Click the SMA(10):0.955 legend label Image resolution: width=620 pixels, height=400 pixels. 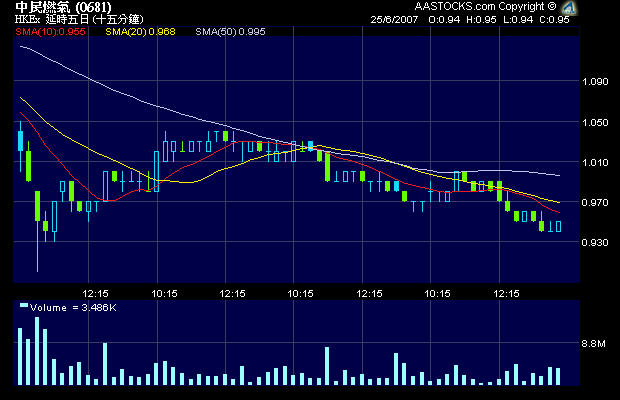pos(50,32)
